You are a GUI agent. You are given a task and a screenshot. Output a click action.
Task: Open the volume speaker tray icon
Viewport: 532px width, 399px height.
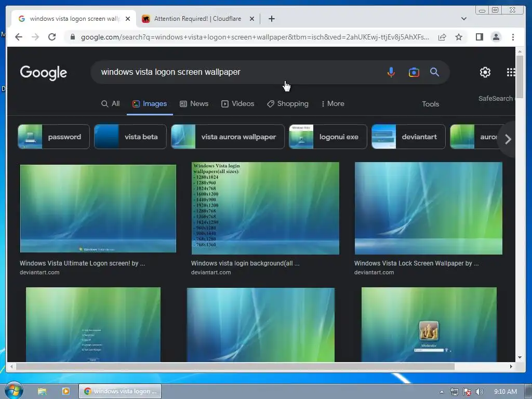(479, 392)
